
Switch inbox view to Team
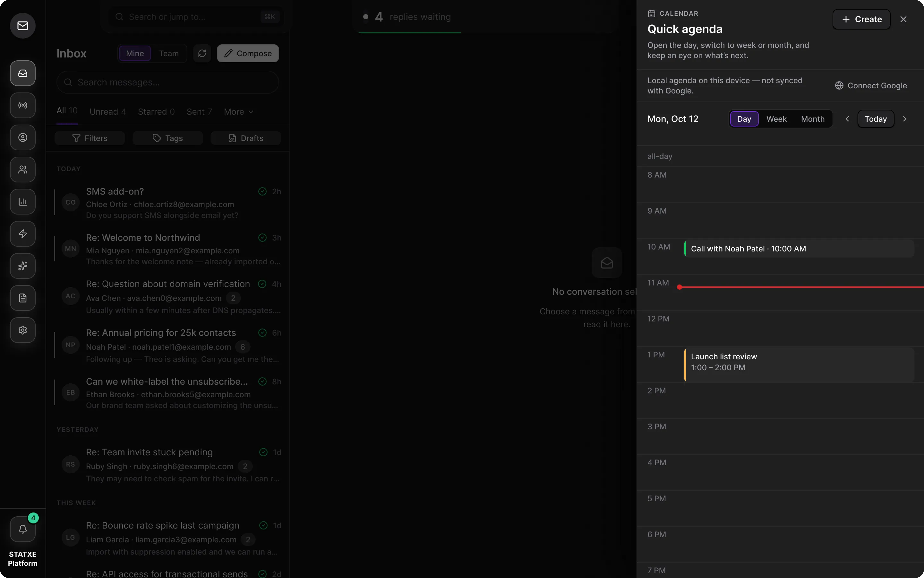coord(169,53)
